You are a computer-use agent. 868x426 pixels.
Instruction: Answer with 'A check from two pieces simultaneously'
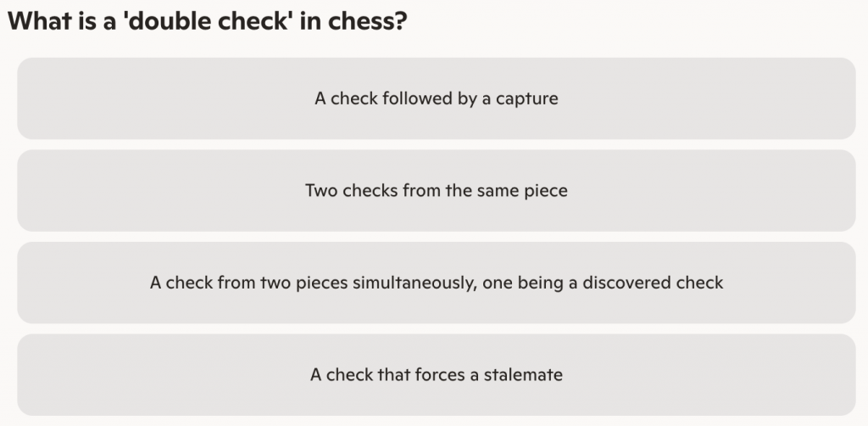pos(436,283)
